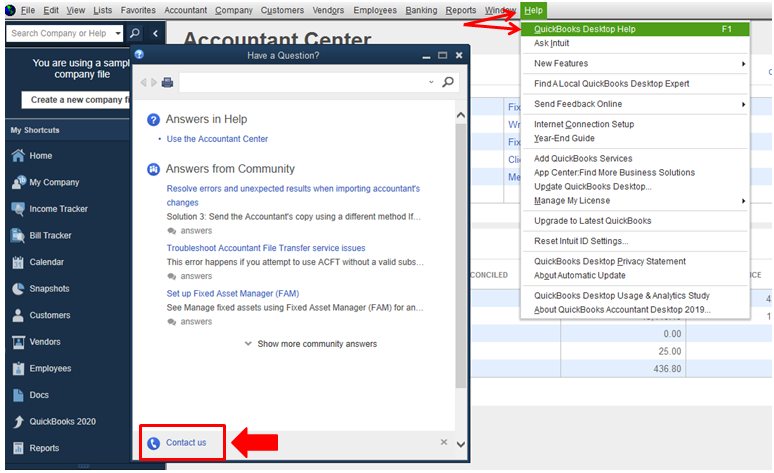Image resolution: width=774 pixels, height=473 pixels.
Task: Go forward in Have a Question window
Action: coord(154,82)
